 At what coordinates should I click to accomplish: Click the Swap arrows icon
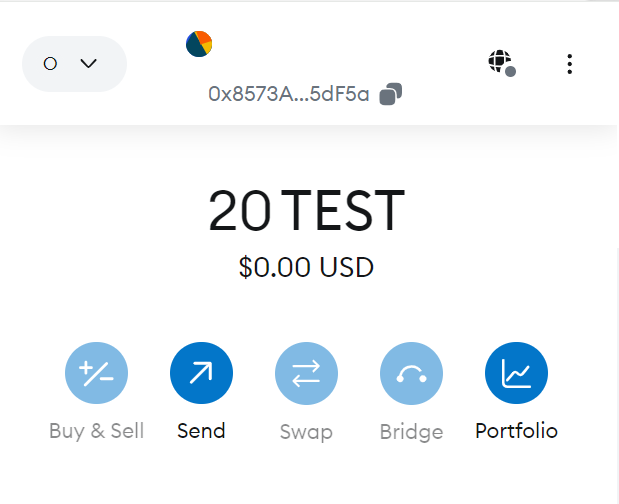306,373
